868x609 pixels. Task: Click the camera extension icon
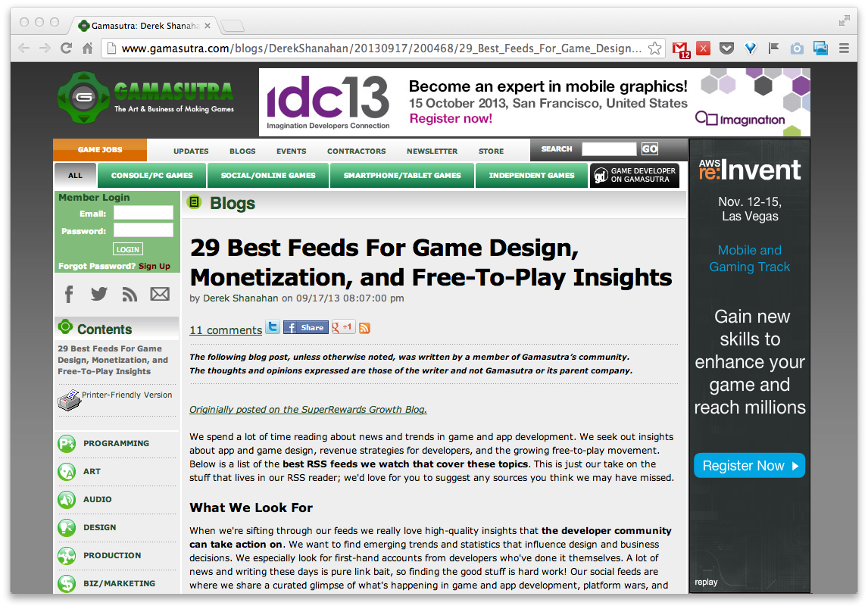point(797,48)
